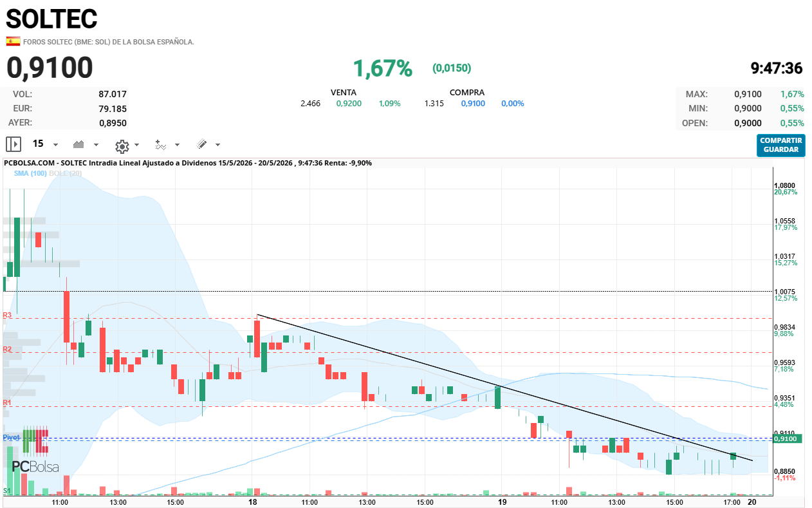
Task: Toggle the BOLL (20) indicator label
Action: tap(65, 173)
